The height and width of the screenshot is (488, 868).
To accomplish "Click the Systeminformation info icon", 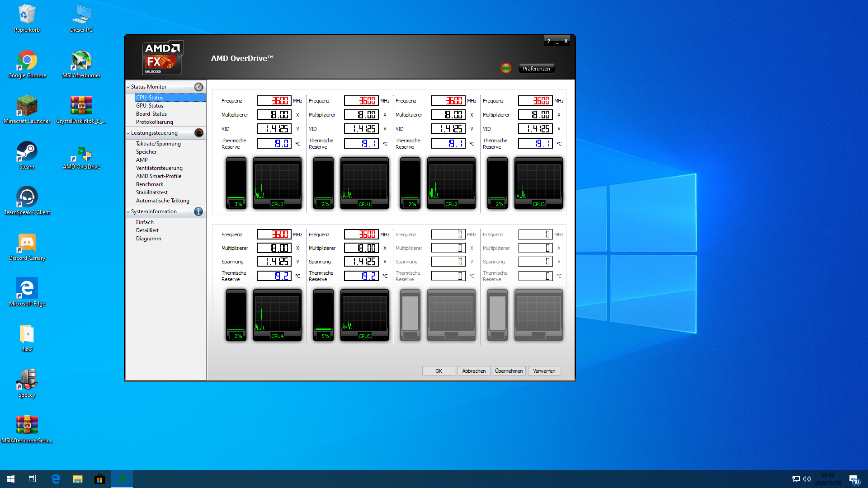I will point(198,211).
